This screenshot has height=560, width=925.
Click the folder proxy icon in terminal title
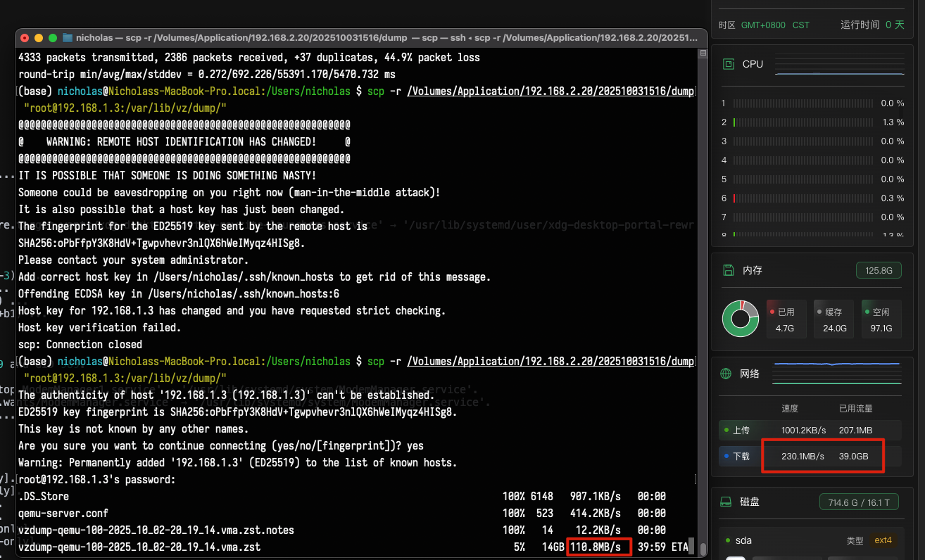[x=68, y=37]
